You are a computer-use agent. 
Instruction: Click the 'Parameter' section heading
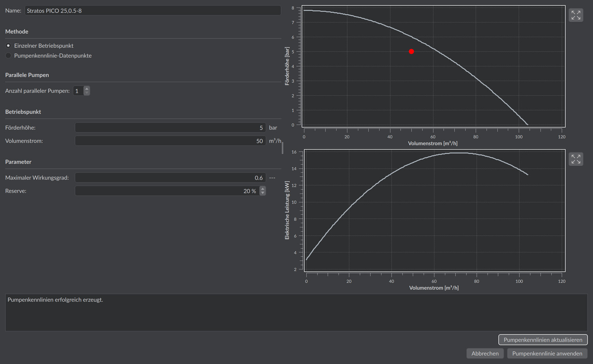click(x=18, y=162)
